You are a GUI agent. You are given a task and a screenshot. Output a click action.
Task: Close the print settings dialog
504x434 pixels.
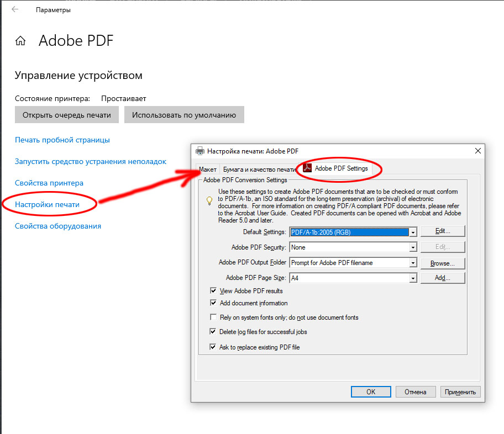477,151
